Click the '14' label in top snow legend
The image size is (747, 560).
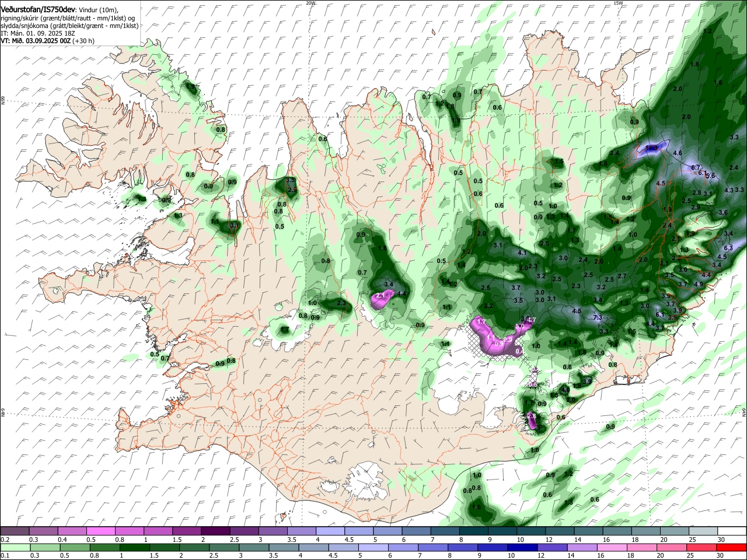click(x=577, y=540)
